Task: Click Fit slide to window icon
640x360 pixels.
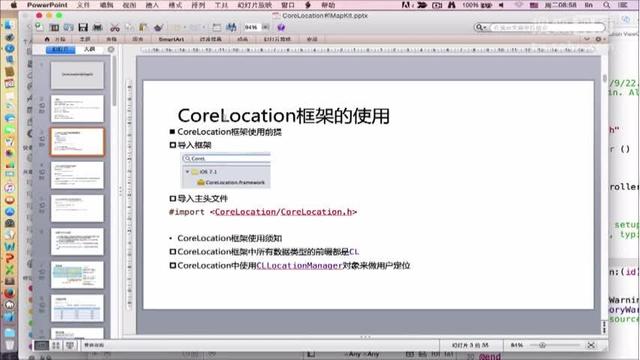Action: [x=591, y=345]
